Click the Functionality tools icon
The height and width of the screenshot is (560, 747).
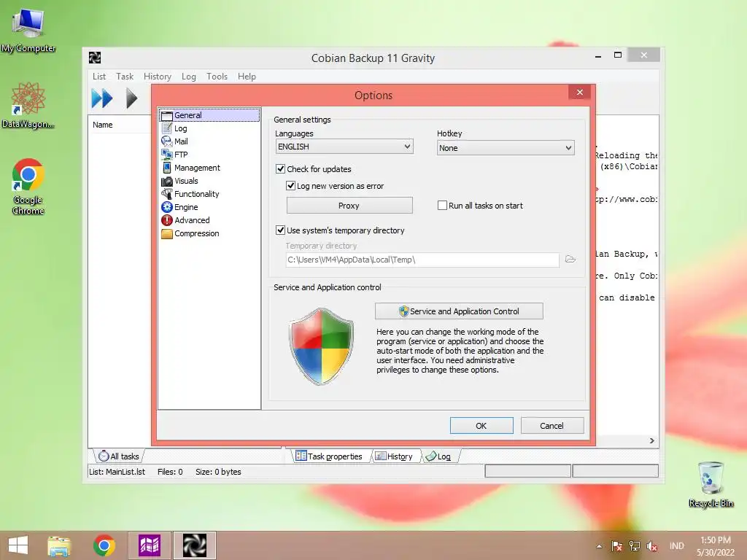(167, 194)
